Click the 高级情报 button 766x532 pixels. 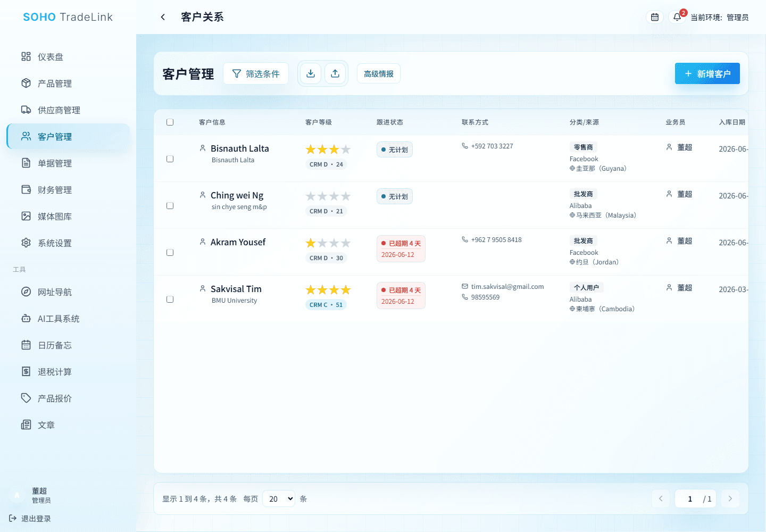tap(379, 73)
